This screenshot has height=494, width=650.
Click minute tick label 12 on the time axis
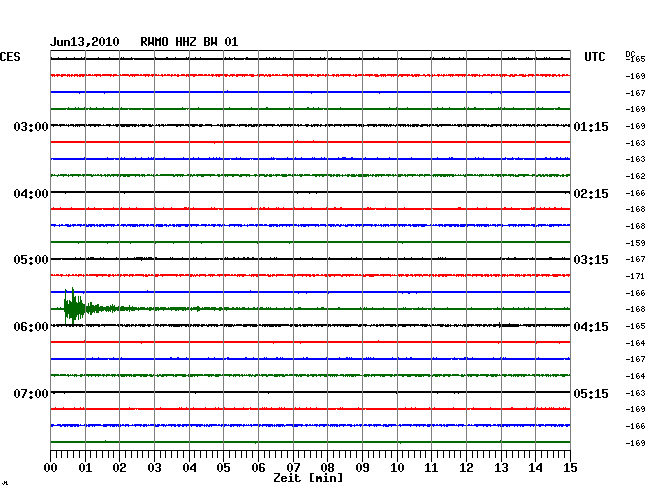click(x=466, y=468)
